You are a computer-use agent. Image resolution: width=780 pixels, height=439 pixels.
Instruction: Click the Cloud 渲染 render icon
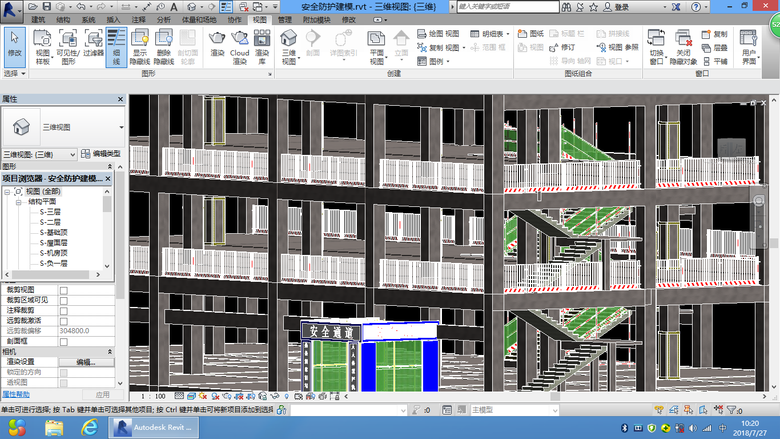(239, 42)
